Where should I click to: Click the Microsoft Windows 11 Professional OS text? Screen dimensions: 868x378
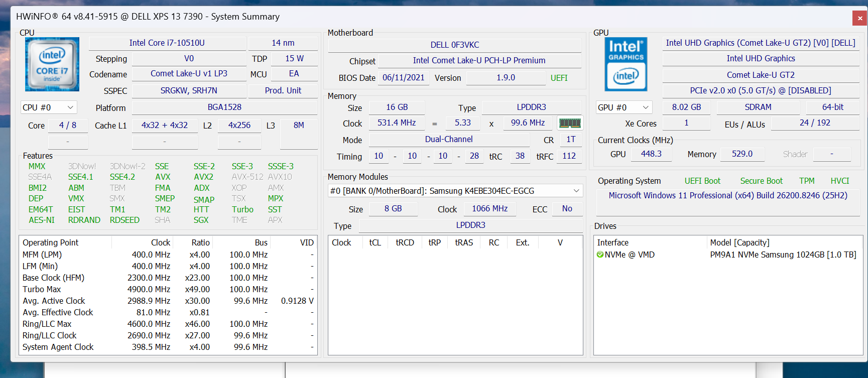point(728,195)
